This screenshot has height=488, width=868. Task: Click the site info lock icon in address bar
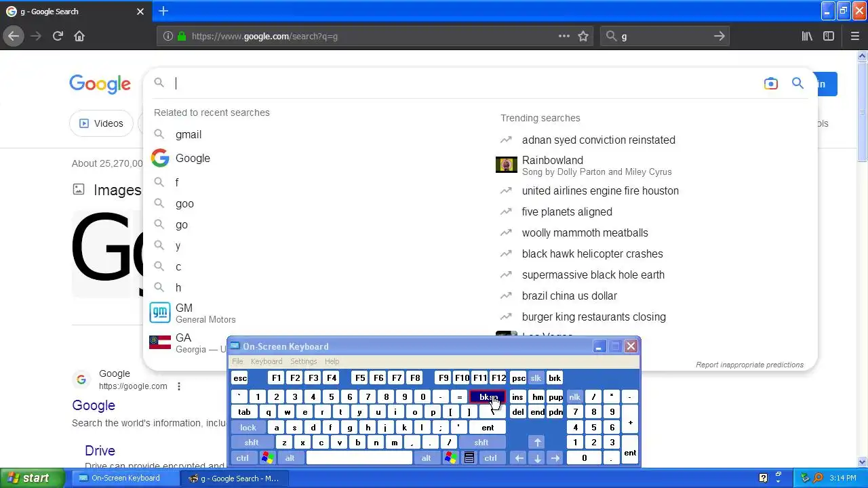[182, 36]
